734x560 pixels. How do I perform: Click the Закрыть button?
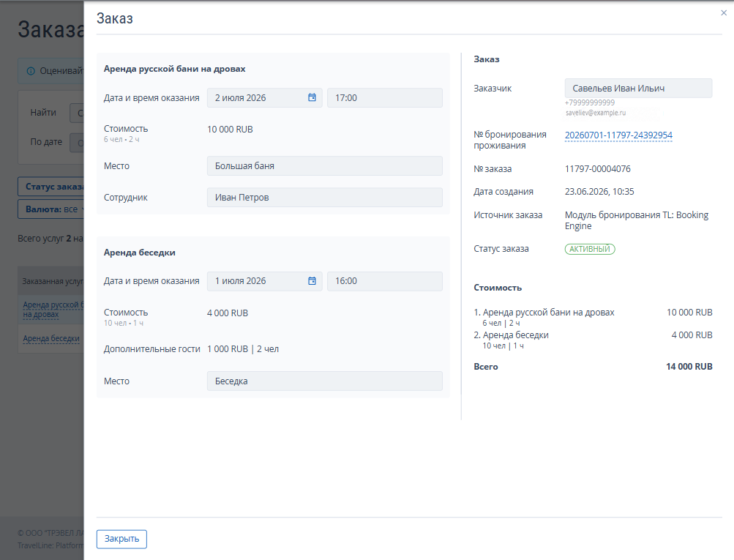point(121,539)
